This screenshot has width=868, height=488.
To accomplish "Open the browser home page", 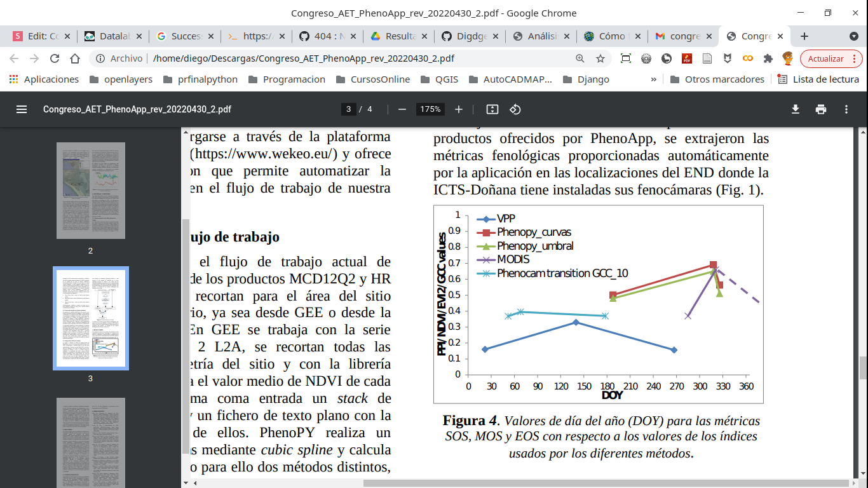I will [75, 58].
